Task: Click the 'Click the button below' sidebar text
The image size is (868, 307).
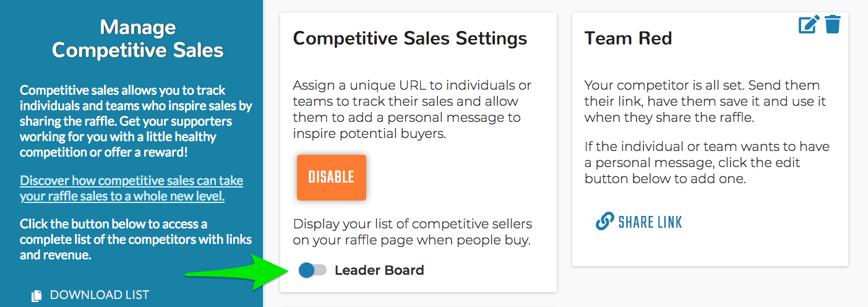Action: 135,239
